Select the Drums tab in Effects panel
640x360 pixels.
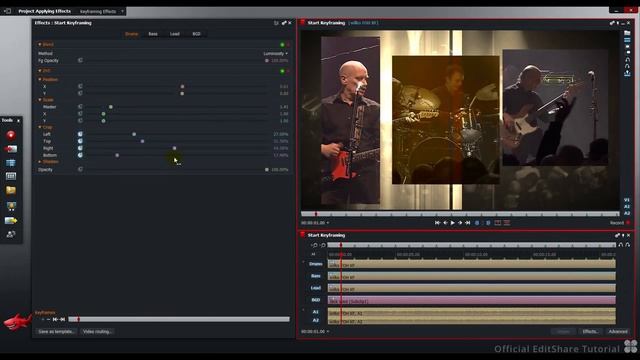coord(131,34)
